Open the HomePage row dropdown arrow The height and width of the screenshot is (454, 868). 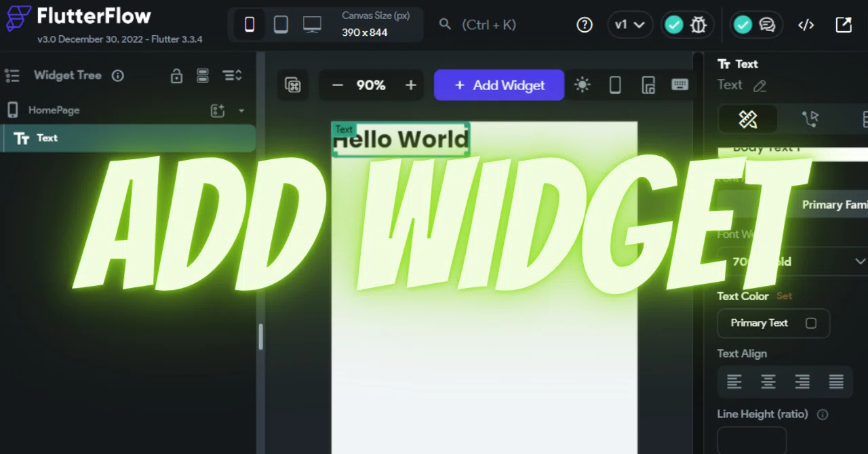241,110
